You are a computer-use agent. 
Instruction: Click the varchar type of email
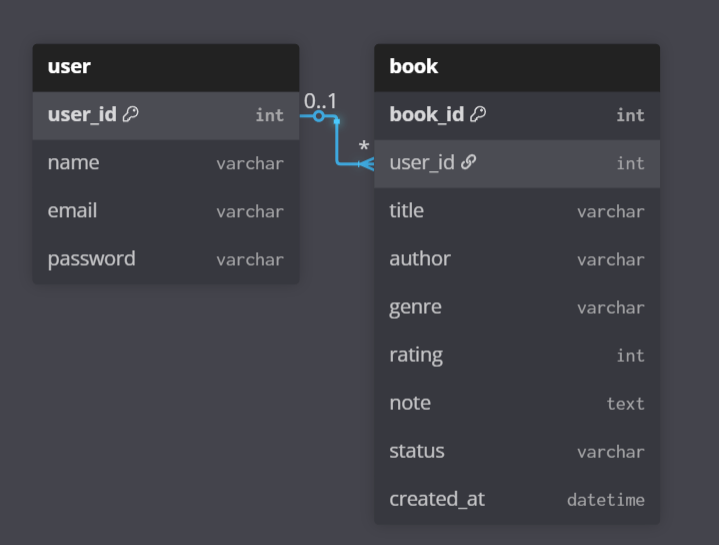coord(250,212)
